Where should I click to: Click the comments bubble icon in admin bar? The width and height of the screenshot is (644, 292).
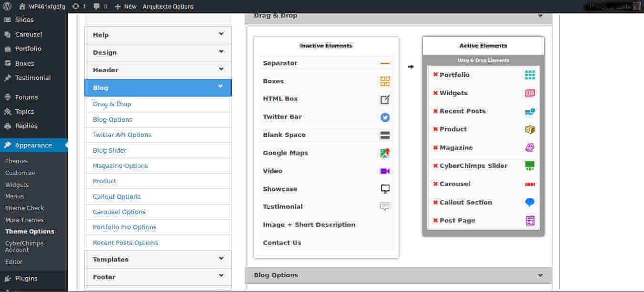click(x=97, y=7)
